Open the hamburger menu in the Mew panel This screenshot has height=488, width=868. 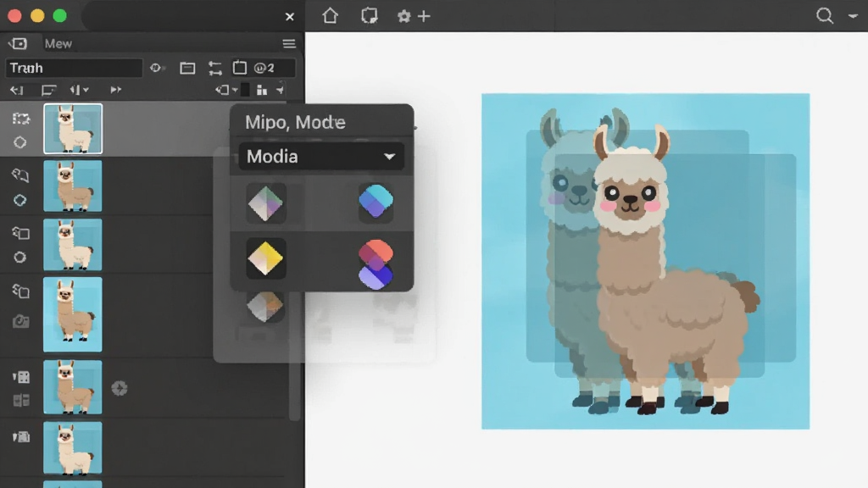click(x=289, y=44)
